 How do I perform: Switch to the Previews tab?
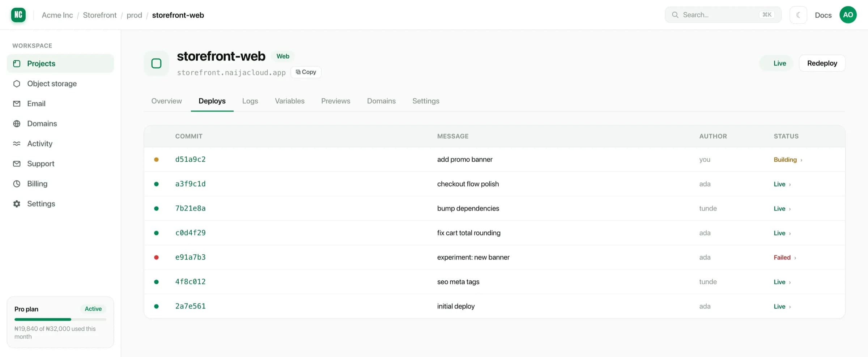(336, 101)
